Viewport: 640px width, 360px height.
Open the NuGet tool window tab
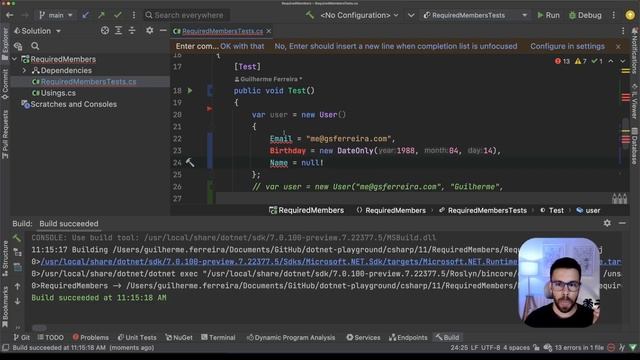[x=179, y=338]
